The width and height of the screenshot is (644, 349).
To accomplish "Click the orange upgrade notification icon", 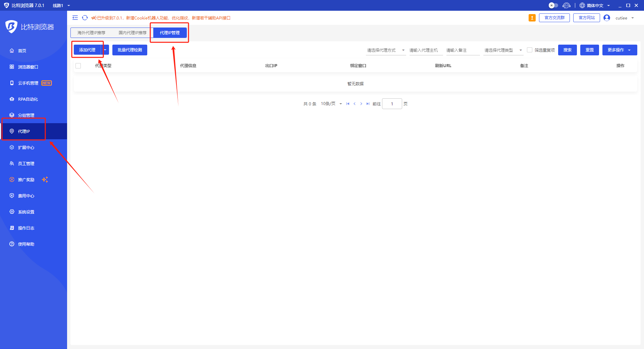I will point(532,18).
